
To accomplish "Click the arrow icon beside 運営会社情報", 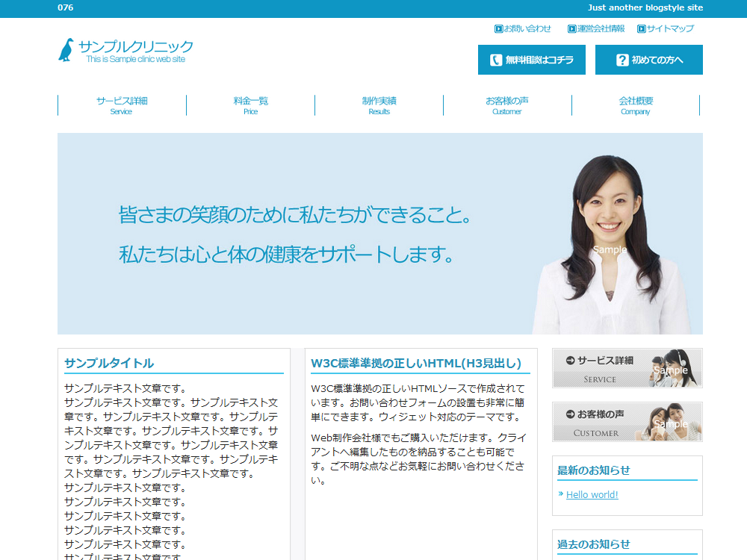I will pyautogui.click(x=571, y=29).
